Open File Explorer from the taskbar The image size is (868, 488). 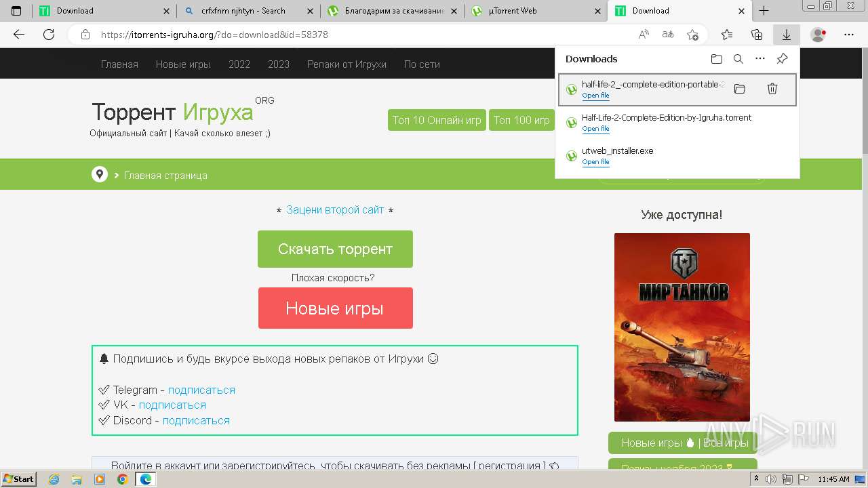click(x=77, y=479)
